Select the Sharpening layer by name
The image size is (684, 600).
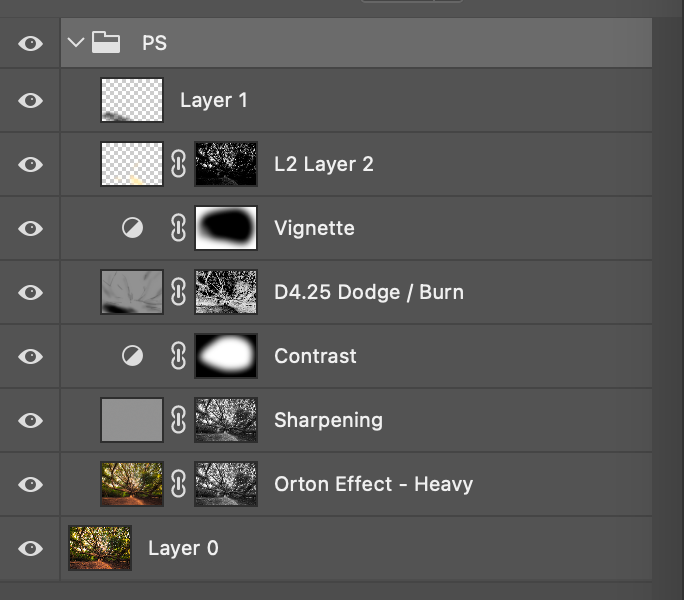[x=328, y=420]
